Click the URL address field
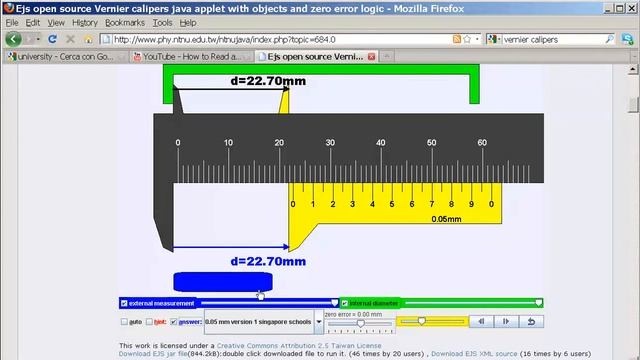 tap(282, 40)
